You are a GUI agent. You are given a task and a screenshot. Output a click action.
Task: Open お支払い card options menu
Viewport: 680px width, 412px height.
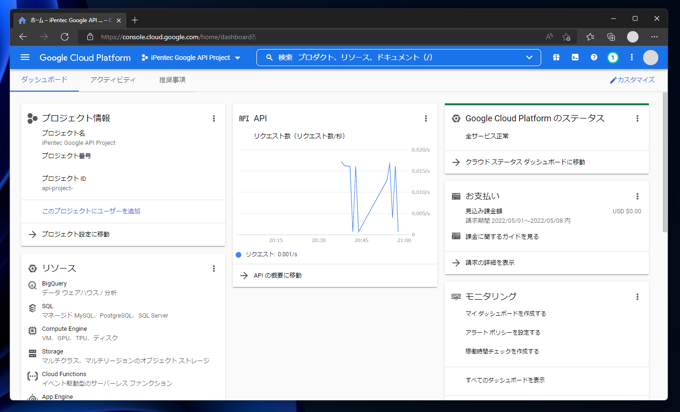638,196
